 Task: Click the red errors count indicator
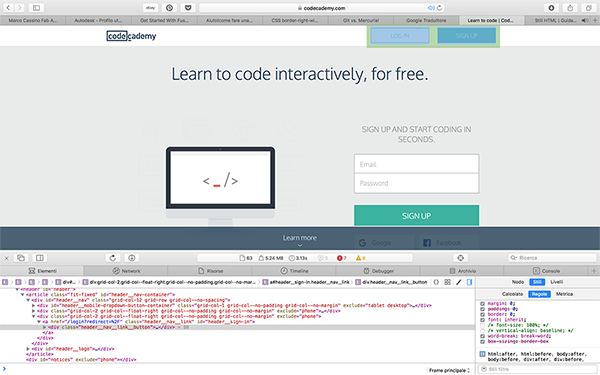click(341, 258)
